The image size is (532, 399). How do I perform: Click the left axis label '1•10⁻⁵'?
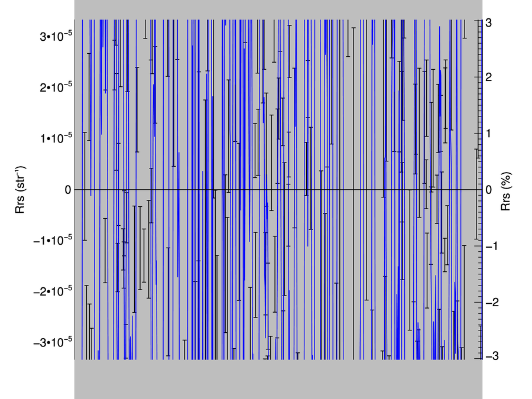point(56,138)
